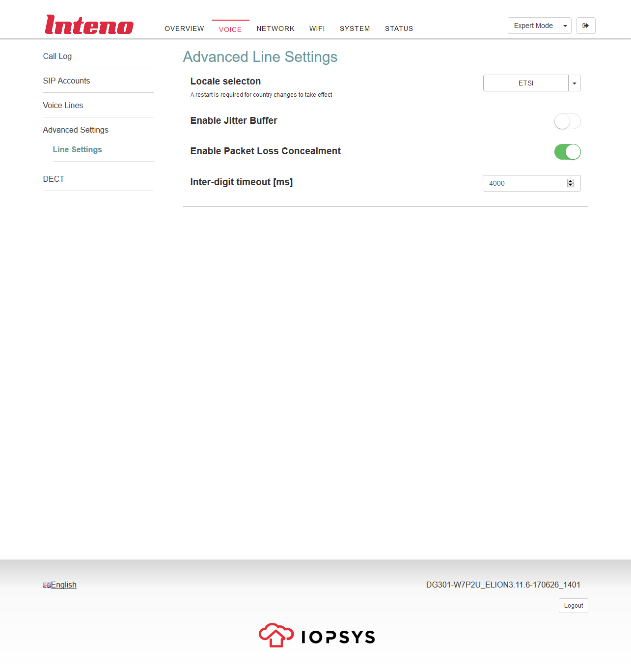Screen dimensions: 631x672
Task: Click the English language link
Action: tap(64, 585)
